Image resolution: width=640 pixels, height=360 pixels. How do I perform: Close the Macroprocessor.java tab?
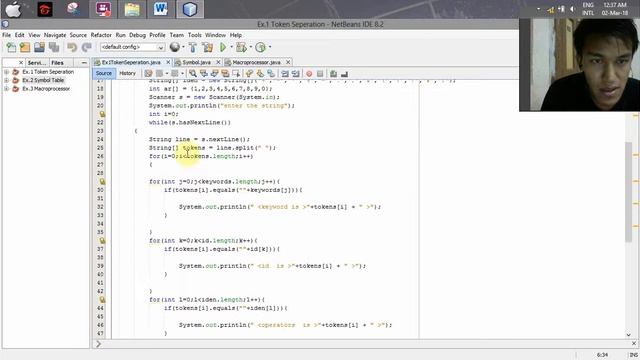288,62
